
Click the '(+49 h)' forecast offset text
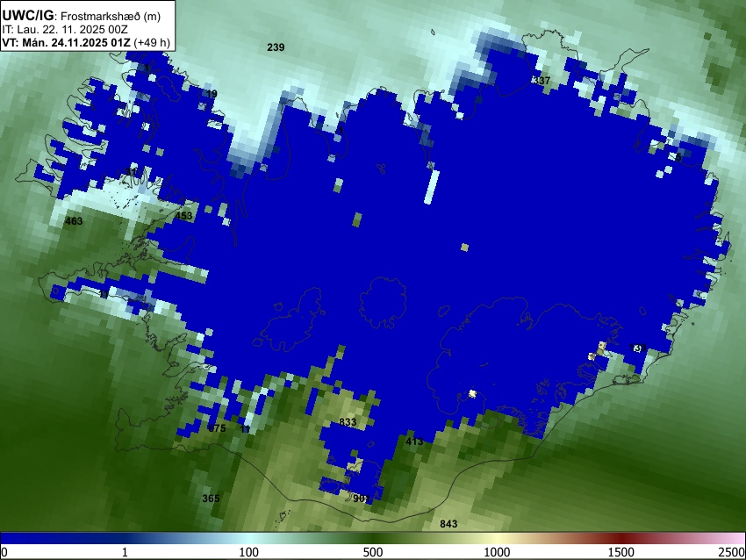tap(152, 42)
